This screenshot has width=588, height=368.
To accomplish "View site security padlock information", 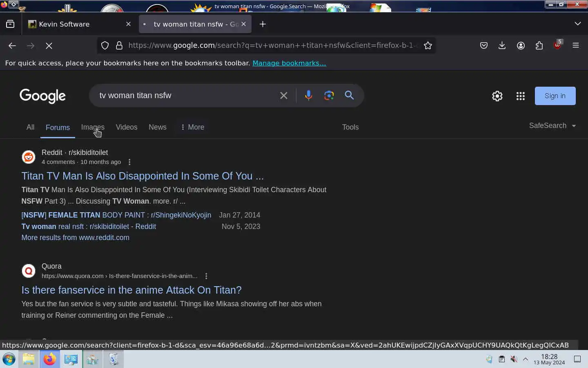I will pos(119,45).
